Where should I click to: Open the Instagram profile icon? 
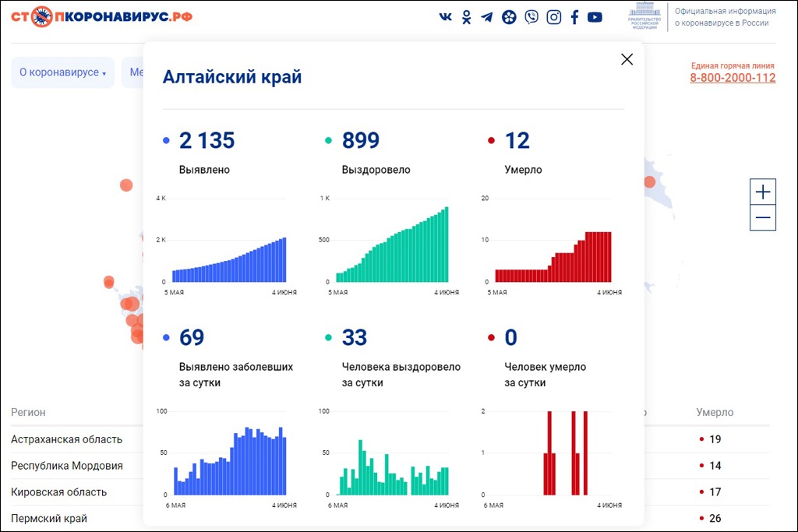coord(553,17)
